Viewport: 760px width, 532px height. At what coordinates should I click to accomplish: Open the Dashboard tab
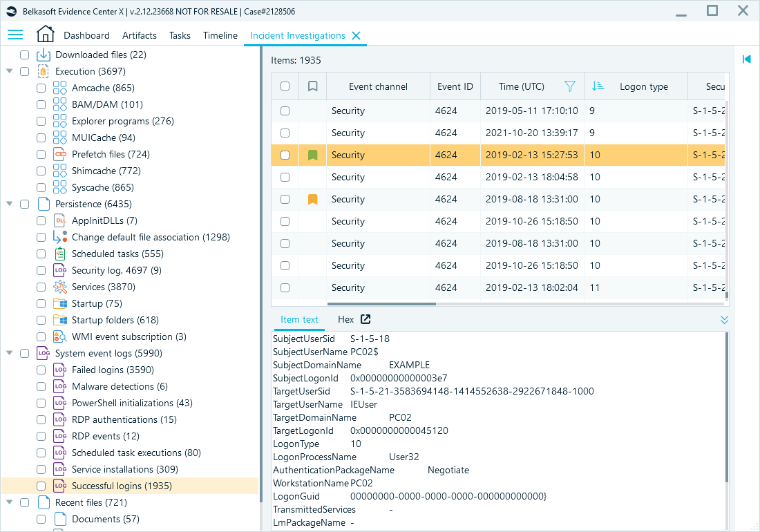87,35
